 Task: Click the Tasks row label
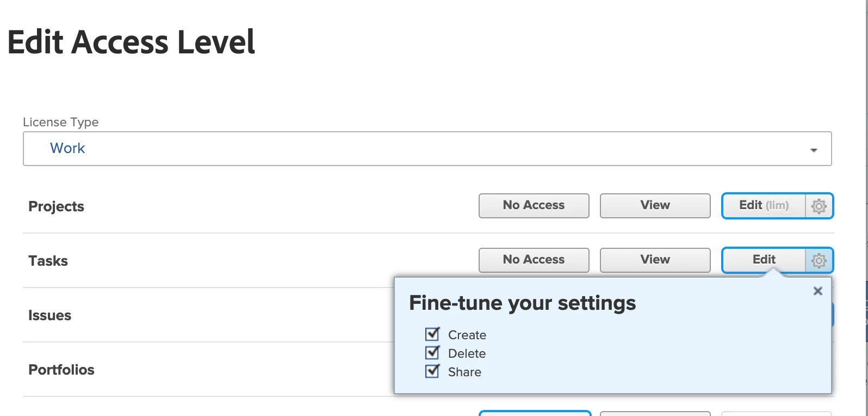48,261
